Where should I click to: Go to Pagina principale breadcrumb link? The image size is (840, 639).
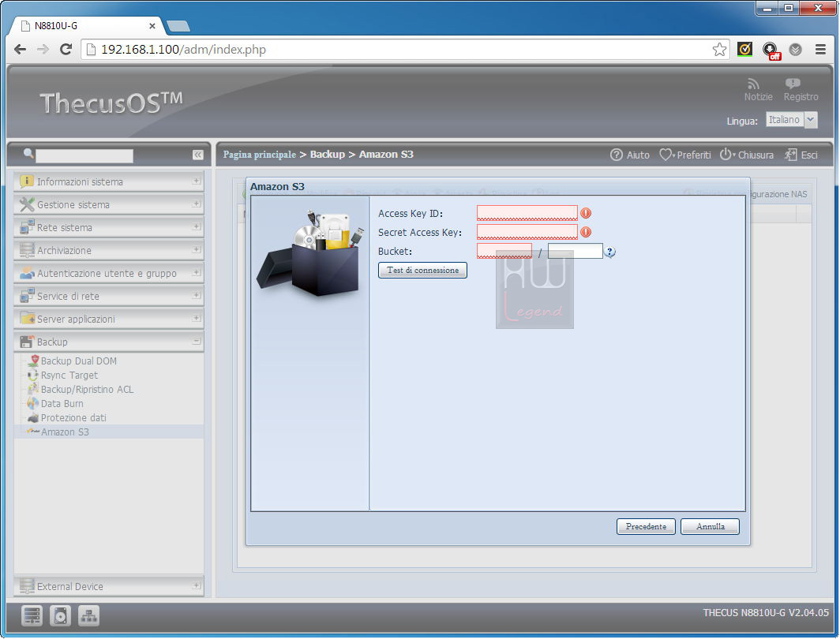259,155
